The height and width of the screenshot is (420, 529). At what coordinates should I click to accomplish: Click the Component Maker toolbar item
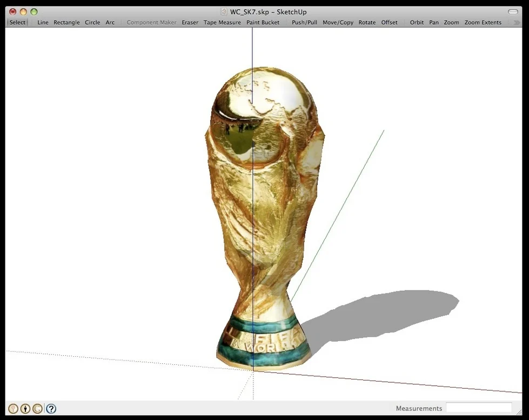point(151,22)
